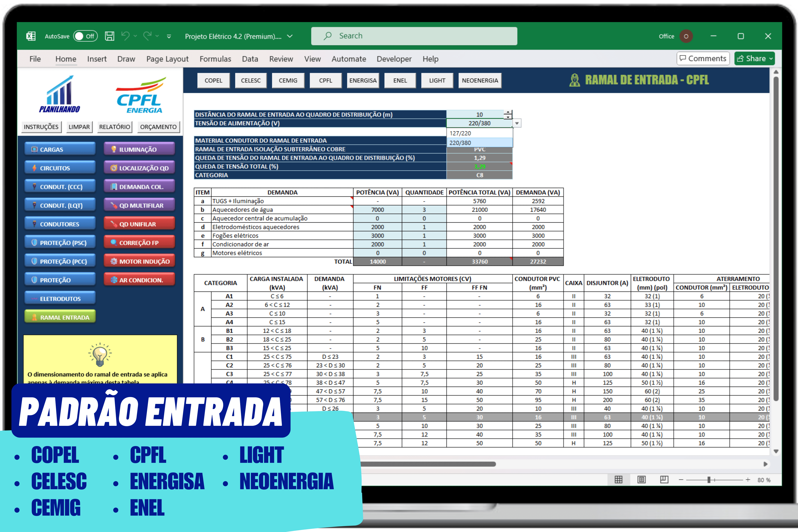Click the INSTRUÇÕES button
The width and height of the screenshot is (798, 532).
pyautogui.click(x=41, y=127)
